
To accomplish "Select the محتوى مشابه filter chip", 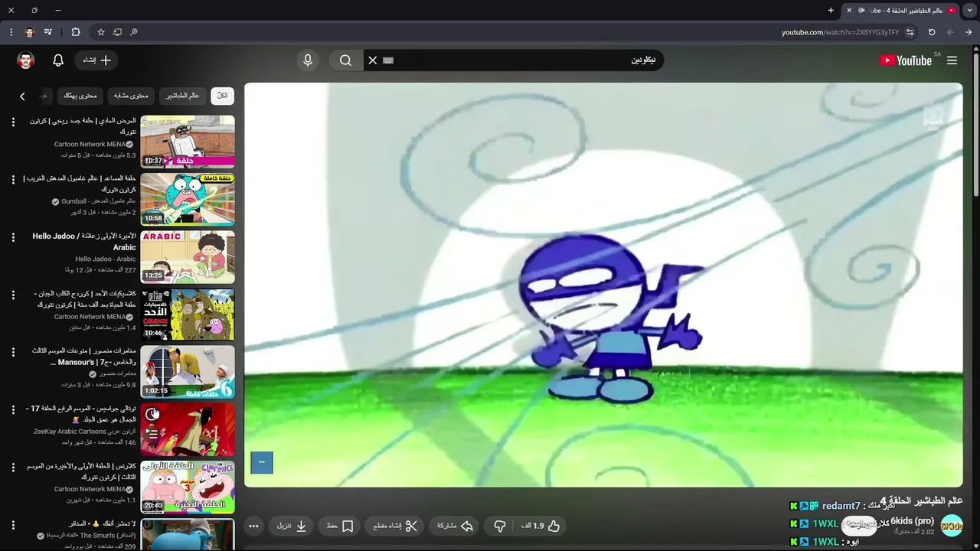I will pos(131,96).
